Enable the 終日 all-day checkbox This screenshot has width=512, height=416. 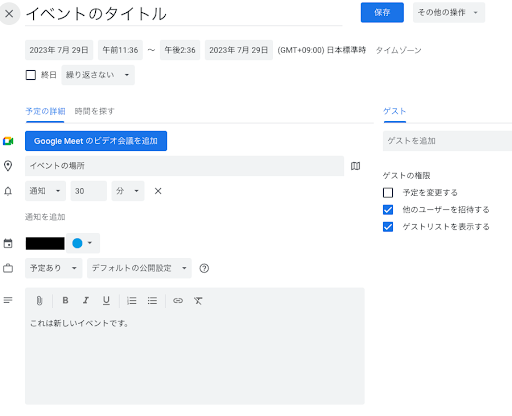[31, 75]
